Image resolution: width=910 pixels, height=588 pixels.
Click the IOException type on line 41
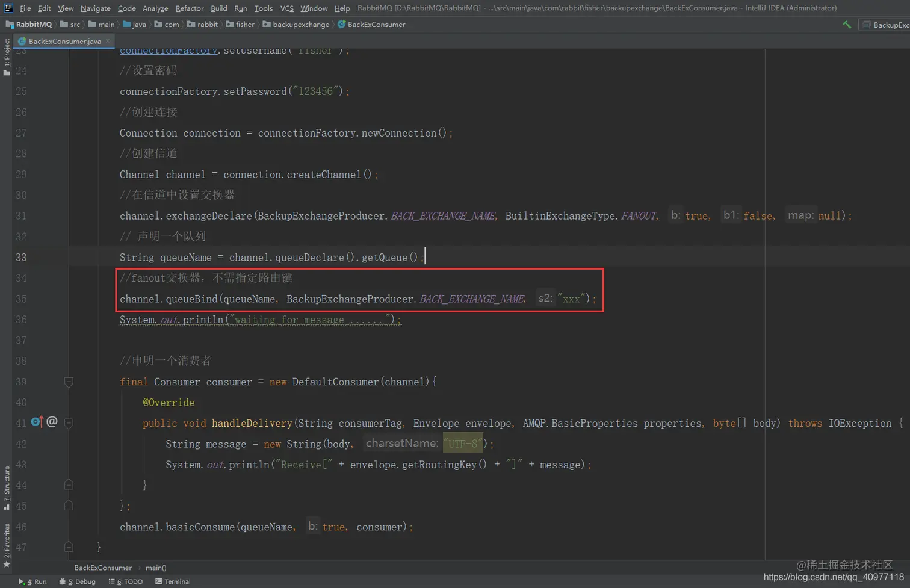click(860, 423)
